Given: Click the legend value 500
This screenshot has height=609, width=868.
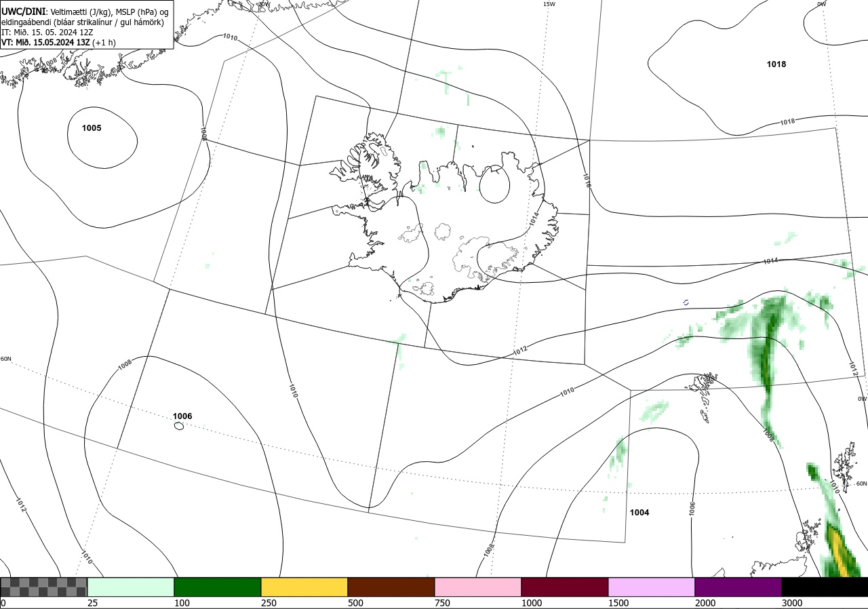Looking at the screenshot, I should [355, 603].
